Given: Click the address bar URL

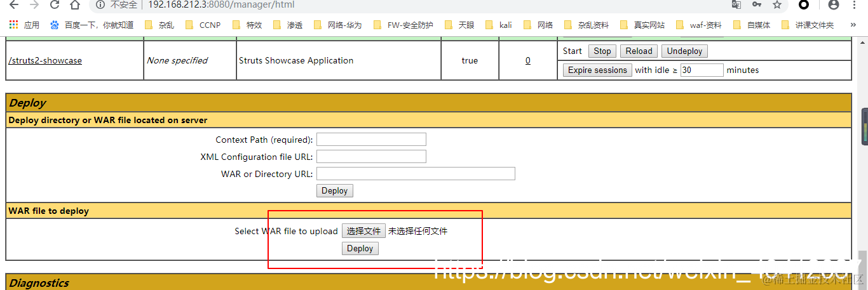Looking at the screenshot, I should 220,5.
